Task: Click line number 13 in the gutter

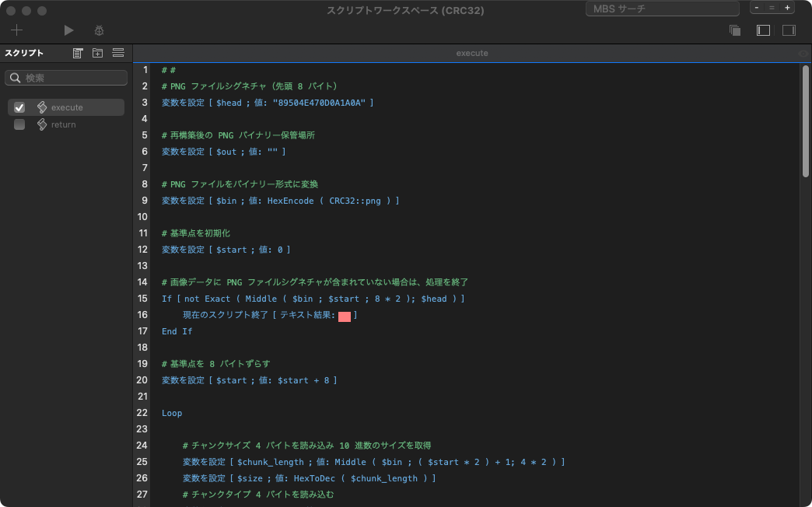Action: tap(142, 266)
